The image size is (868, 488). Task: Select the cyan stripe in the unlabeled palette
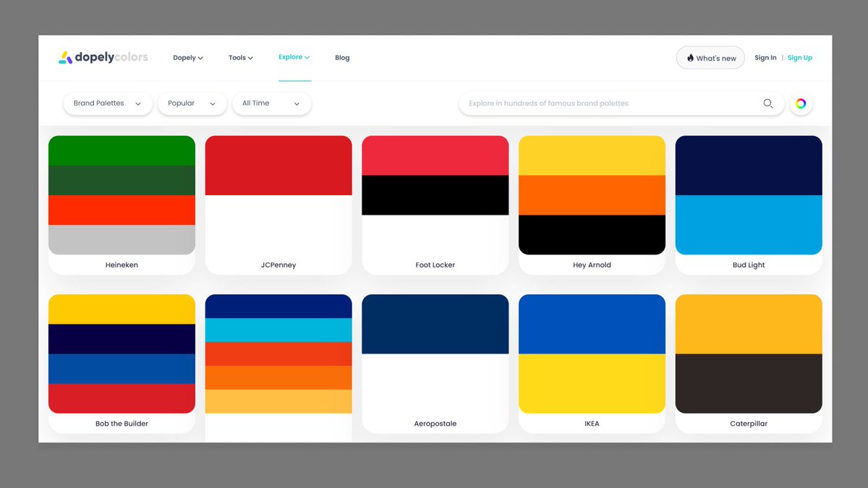[278, 330]
